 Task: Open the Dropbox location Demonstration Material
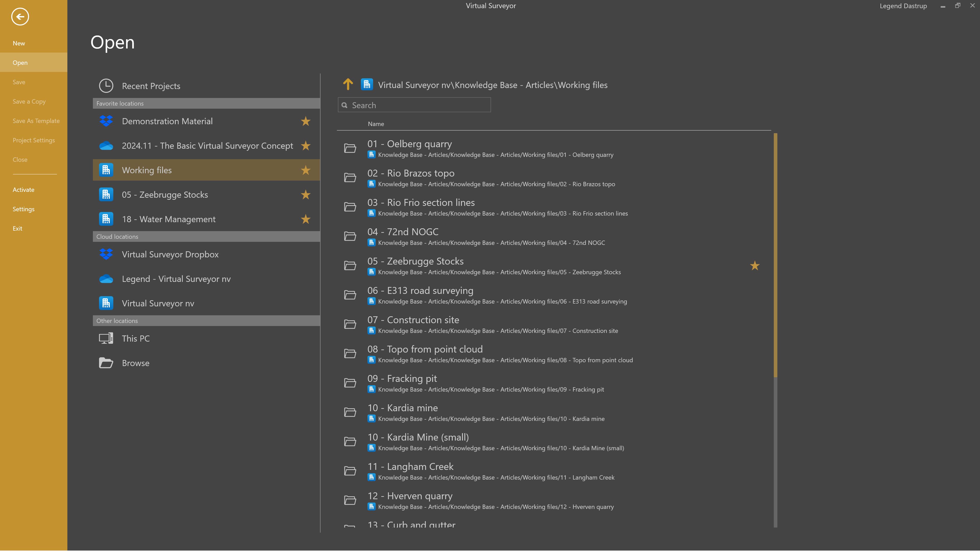click(167, 121)
